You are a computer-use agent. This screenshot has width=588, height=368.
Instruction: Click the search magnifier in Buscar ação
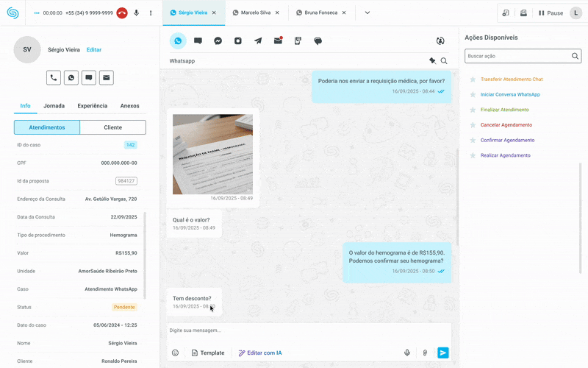(x=575, y=56)
